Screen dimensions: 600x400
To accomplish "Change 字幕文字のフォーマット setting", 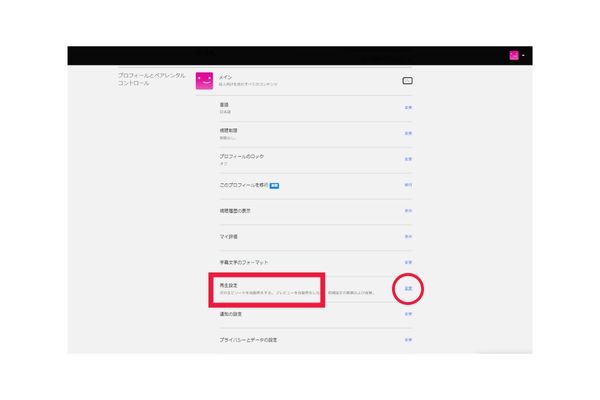I will coord(408,263).
